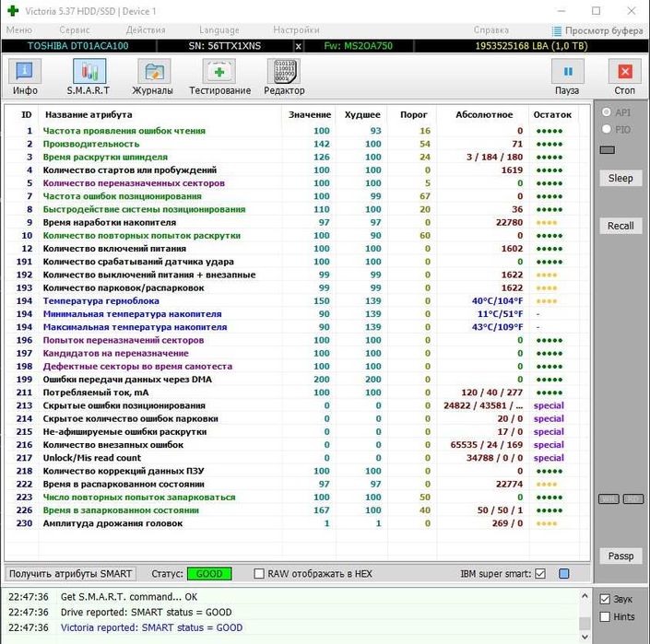The height and width of the screenshot is (644, 650).
Task: Open the Меню menu
Action: 19,30
